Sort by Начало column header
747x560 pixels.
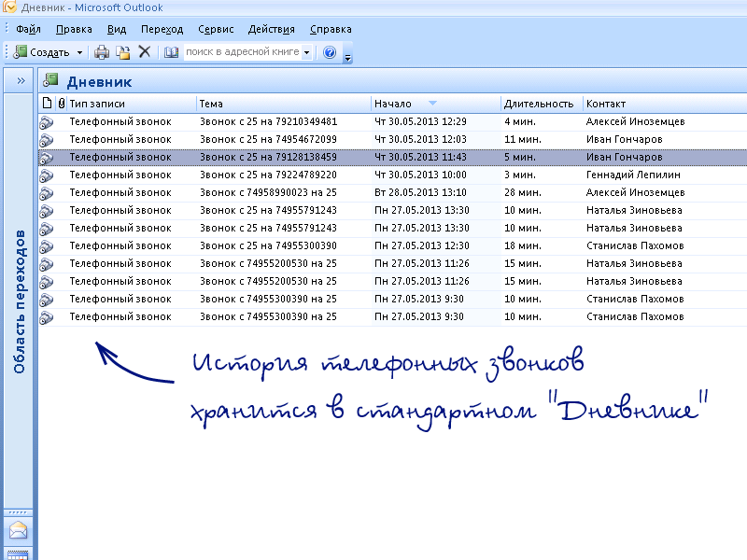[x=435, y=104]
